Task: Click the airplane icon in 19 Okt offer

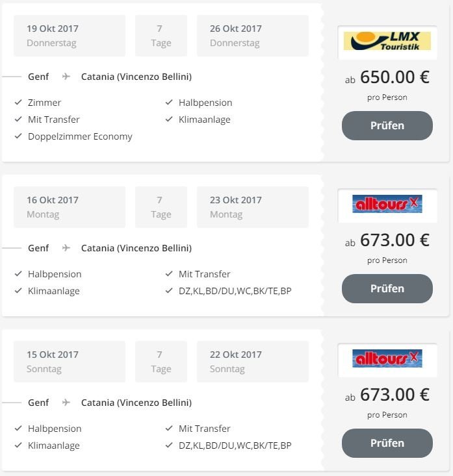Action: (66, 77)
